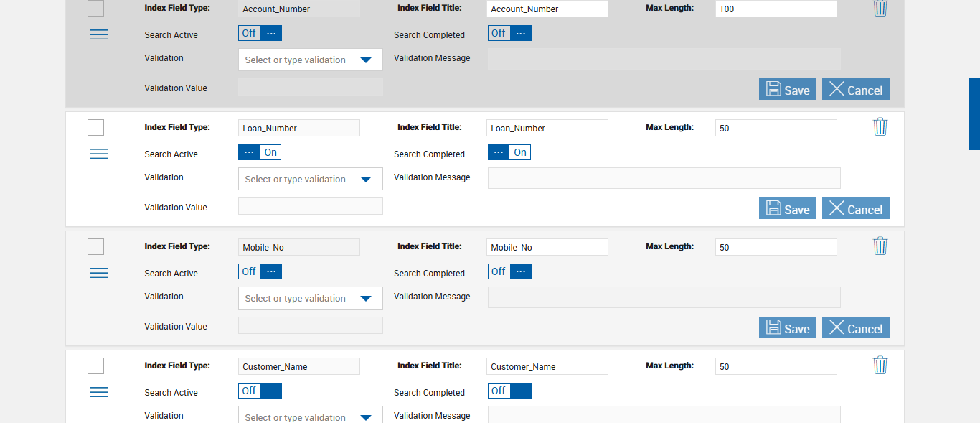
Task: Cancel changes to the Mobile_No field
Action: pyautogui.click(x=855, y=328)
